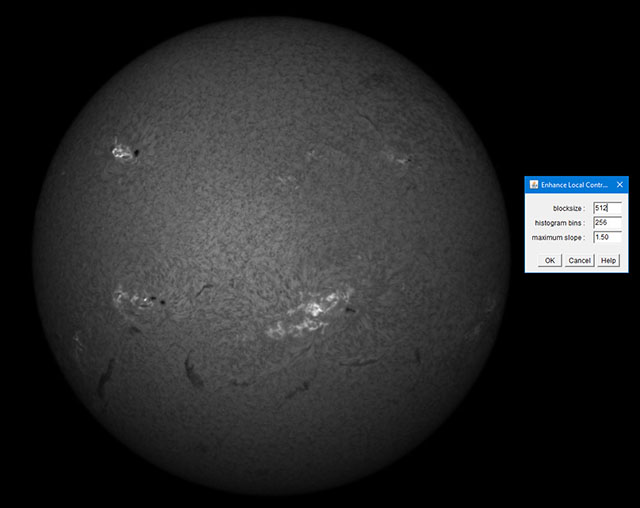Open Help for the contrast dialog
Viewport: 640px width, 508px height.
tap(608, 260)
